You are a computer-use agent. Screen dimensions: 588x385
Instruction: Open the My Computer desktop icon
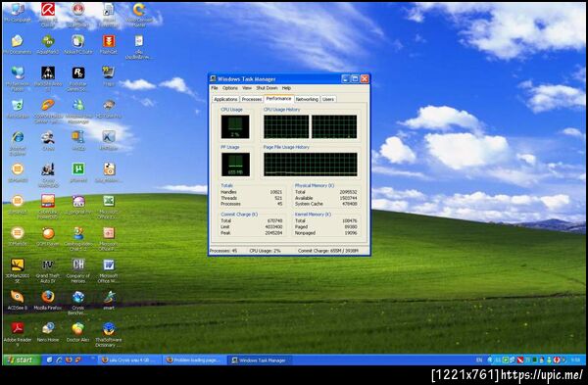pyautogui.click(x=18, y=13)
